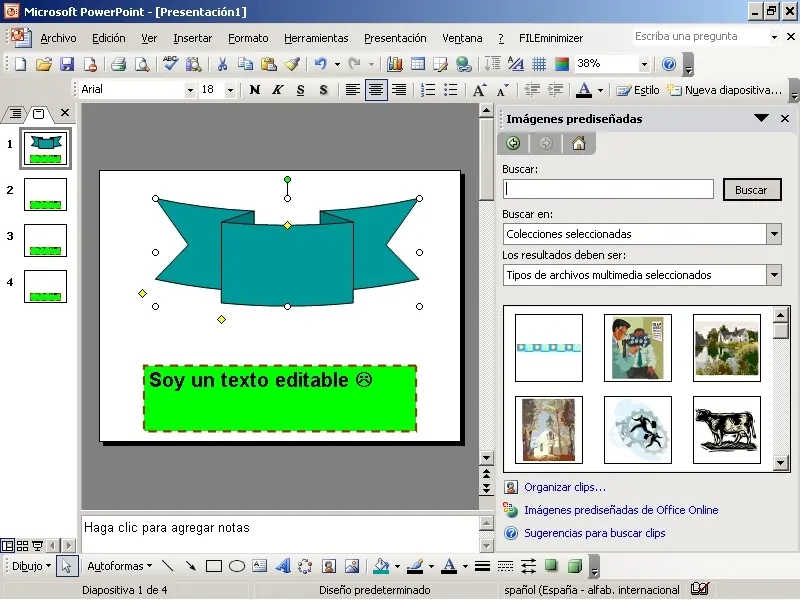Open the Presentación menu

(x=394, y=38)
